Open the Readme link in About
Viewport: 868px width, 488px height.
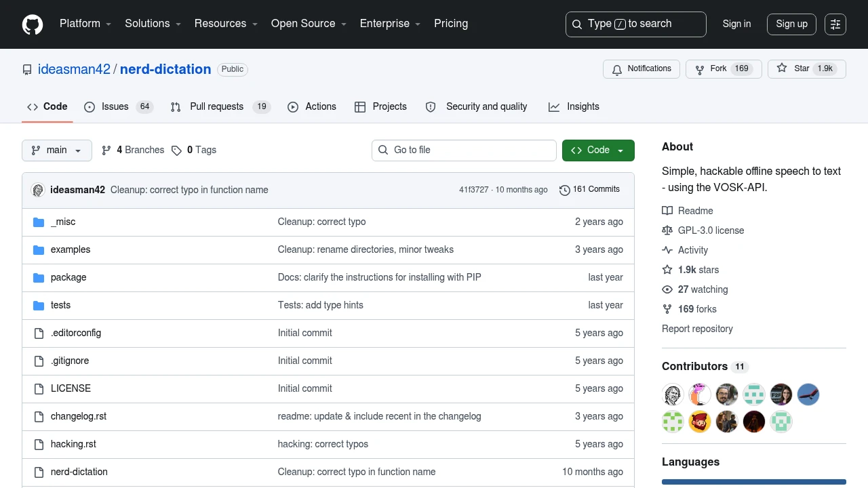point(688,211)
